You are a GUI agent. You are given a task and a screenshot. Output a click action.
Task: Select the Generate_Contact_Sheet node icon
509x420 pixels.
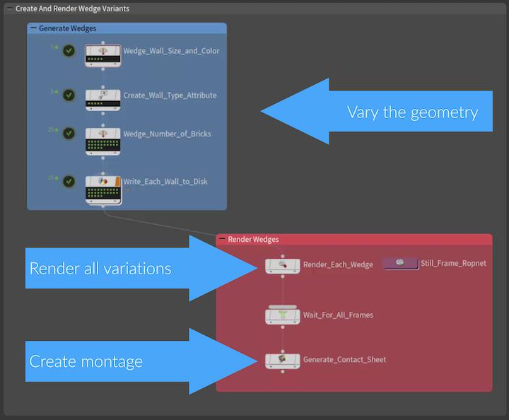click(x=282, y=360)
